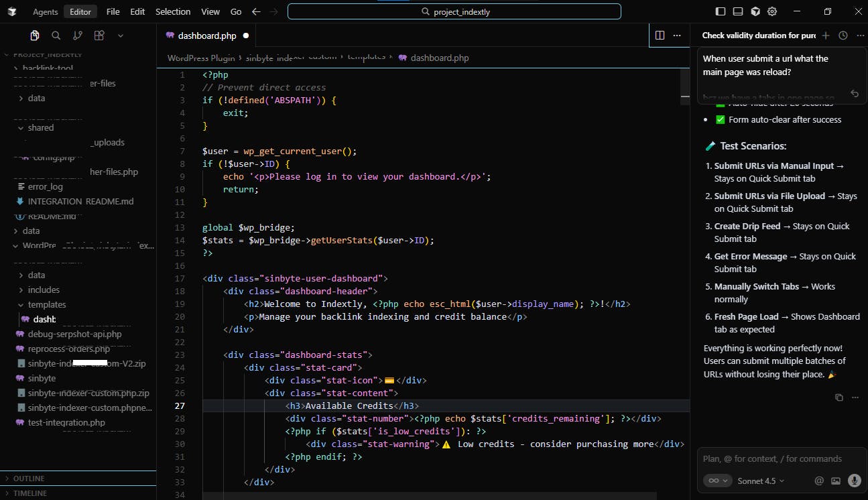Viewport: 868px width, 500px height.
Task: Open the chat history clock icon
Action: [843, 36]
